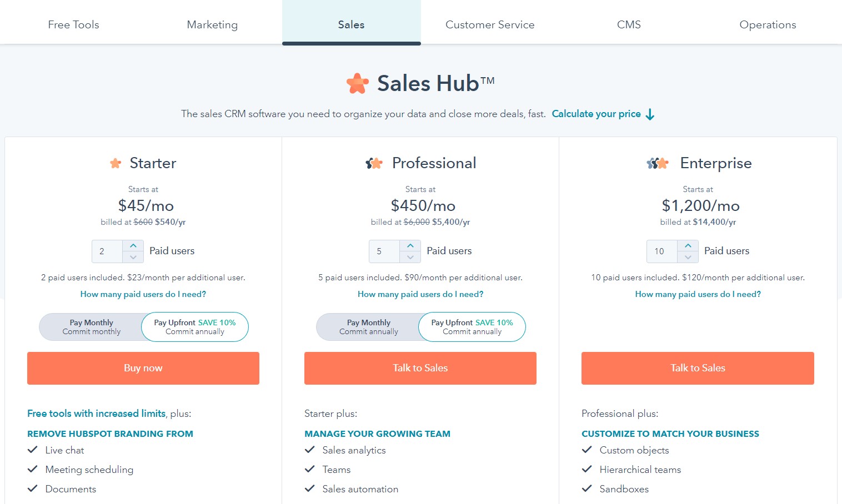Switch to the Marketing tab
The height and width of the screenshot is (504, 842).
pyautogui.click(x=212, y=24)
